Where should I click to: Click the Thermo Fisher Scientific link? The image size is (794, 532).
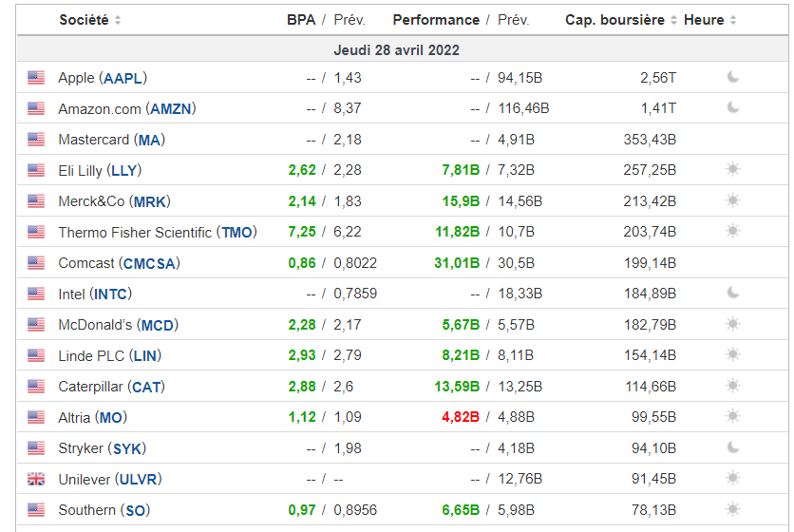pos(135,232)
